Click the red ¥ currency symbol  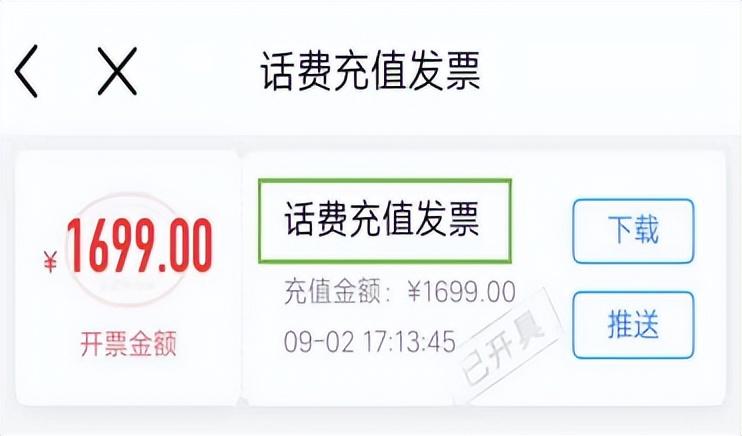tap(51, 263)
